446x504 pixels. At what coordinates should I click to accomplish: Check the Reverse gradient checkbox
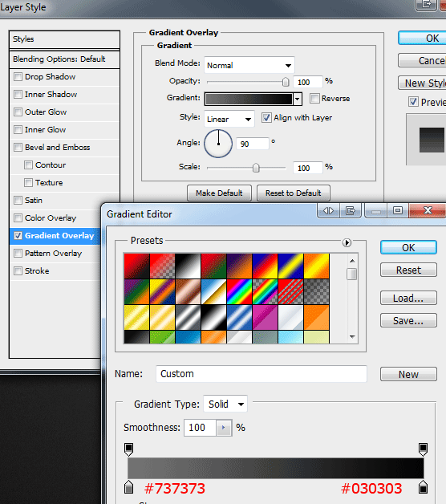(315, 99)
